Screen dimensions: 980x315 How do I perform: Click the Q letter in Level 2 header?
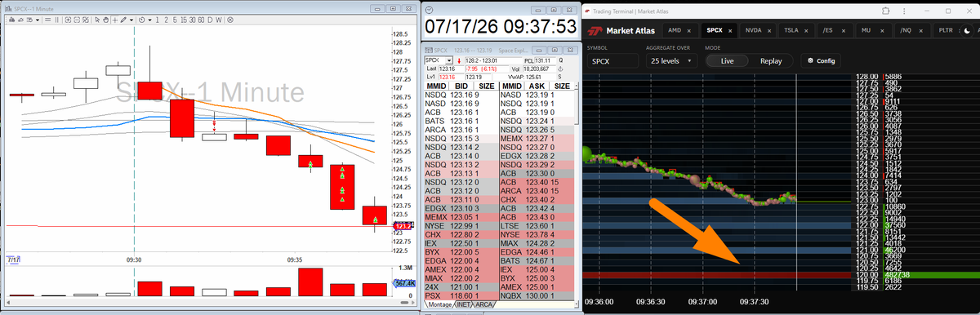pyautogui.click(x=560, y=60)
